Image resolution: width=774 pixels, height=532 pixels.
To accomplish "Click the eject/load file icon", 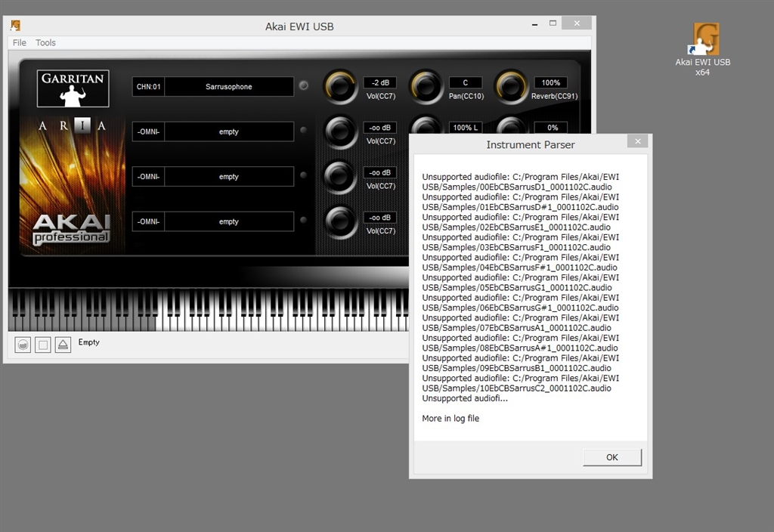I will 63,345.
